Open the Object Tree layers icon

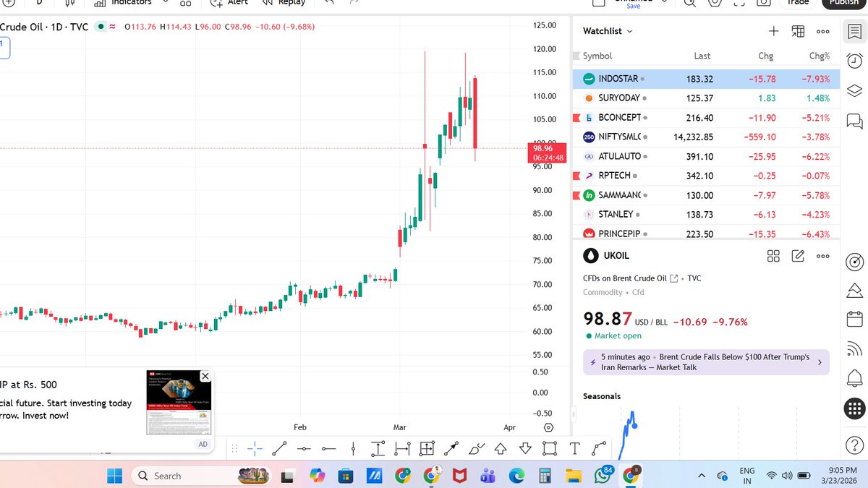[x=854, y=90]
